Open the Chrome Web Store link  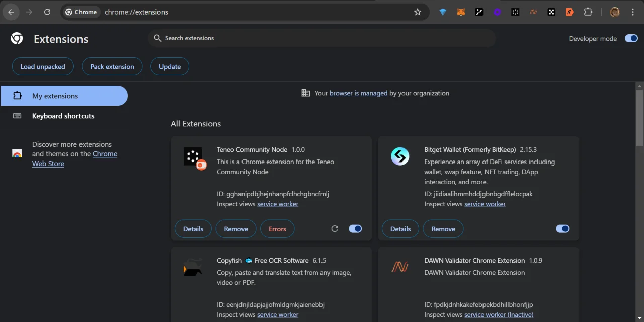[75, 158]
